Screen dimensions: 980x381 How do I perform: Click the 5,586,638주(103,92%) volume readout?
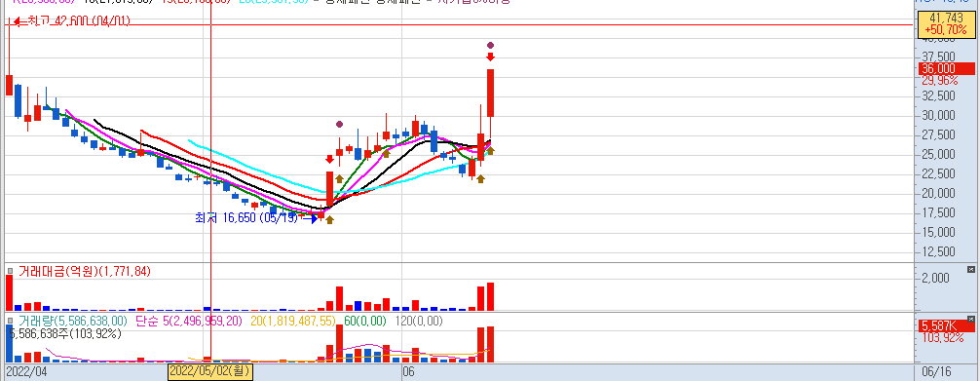pos(64,333)
